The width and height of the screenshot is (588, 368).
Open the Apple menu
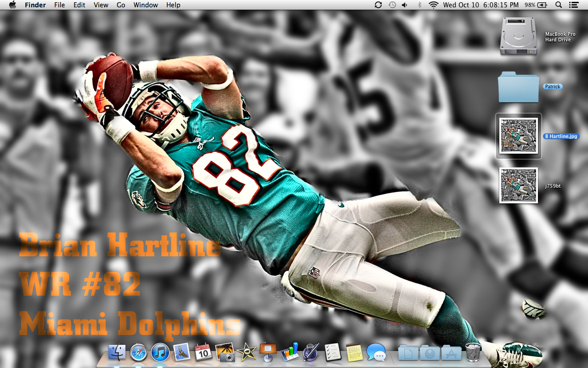pos(12,5)
